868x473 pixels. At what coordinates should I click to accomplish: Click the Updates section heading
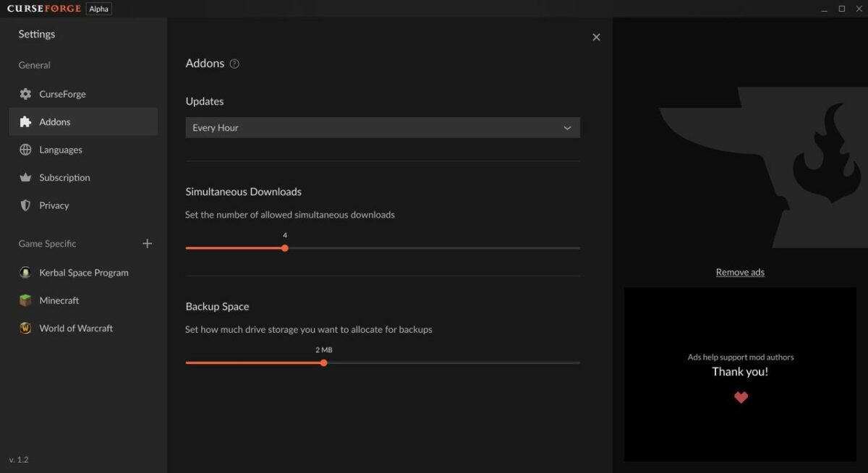205,101
